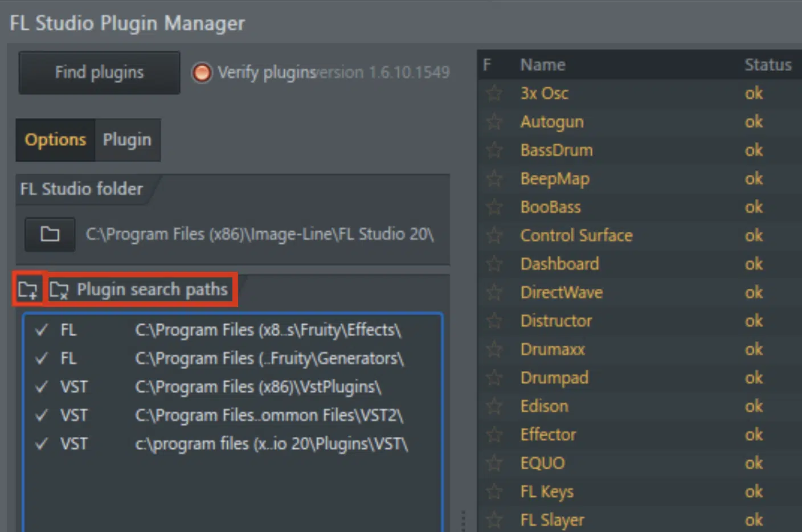
Task: Sort plugin list by Status column
Action: click(x=768, y=65)
